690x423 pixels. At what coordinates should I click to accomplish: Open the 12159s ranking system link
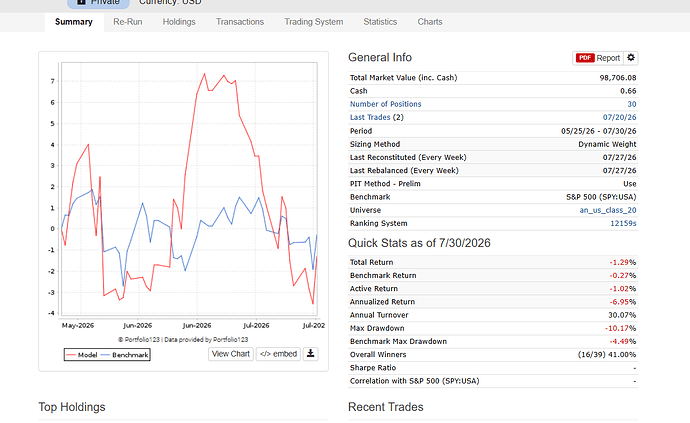pyautogui.click(x=623, y=223)
